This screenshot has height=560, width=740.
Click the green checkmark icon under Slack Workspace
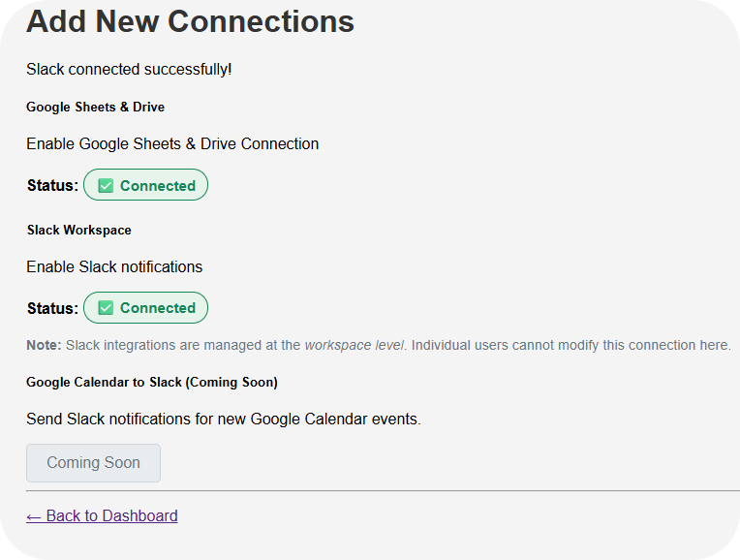pyautogui.click(x=106, y=308)
